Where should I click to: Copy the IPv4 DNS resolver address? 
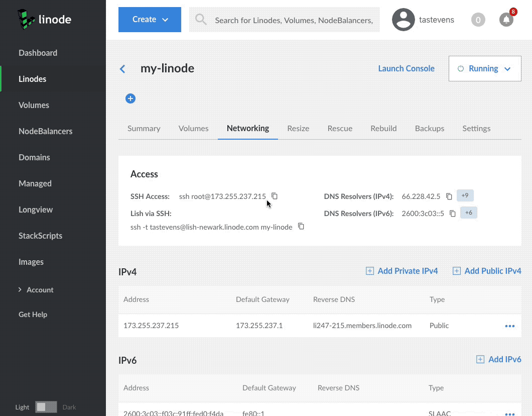pos(449,196)
